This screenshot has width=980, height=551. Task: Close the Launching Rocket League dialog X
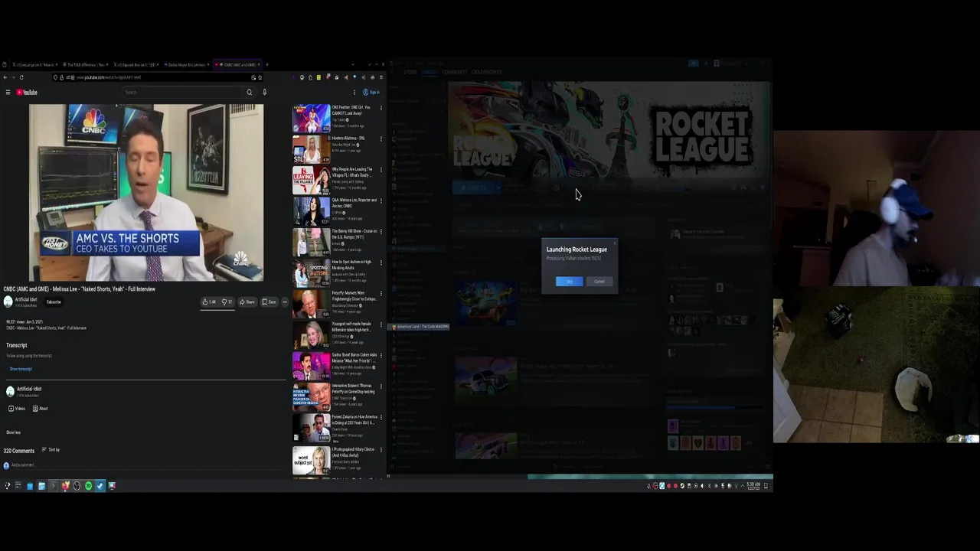click(614, 243)
